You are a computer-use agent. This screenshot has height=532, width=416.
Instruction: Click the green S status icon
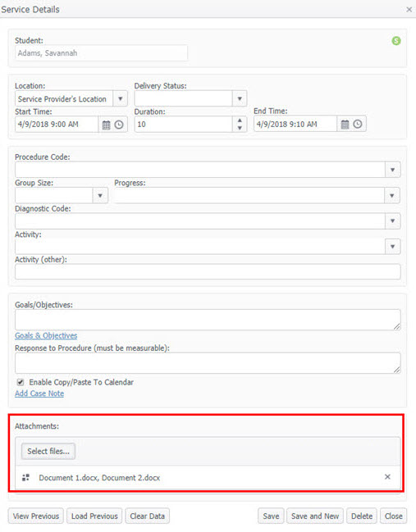[x=396, y=41]
